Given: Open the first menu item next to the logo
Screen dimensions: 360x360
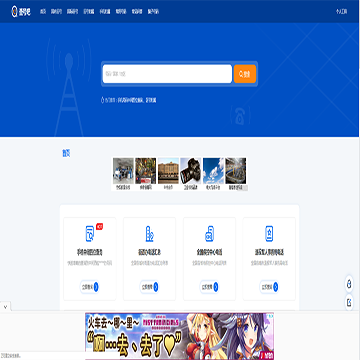Looking at the screenshot, I should [x=43, y=11].
